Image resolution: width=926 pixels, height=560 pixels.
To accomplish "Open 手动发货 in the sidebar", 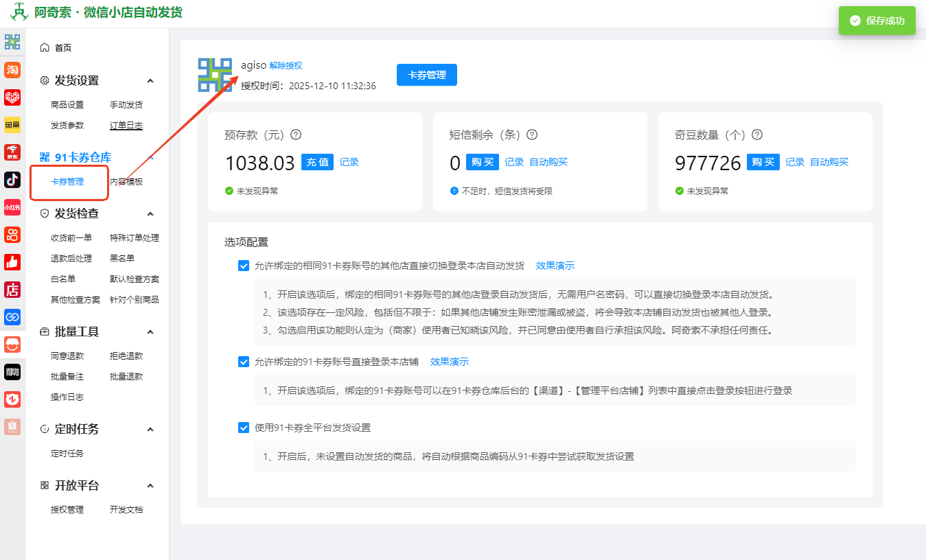I will [126, 105].
